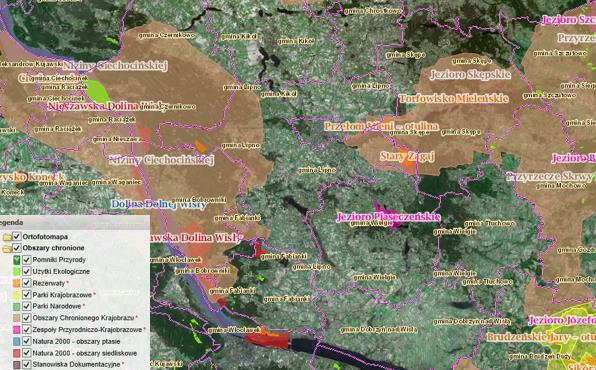This screenshot has width=596, height=370.
Task: Toggle Natura 2000 obszary siedliskowe checkbox
Action: tap(27, 353)
